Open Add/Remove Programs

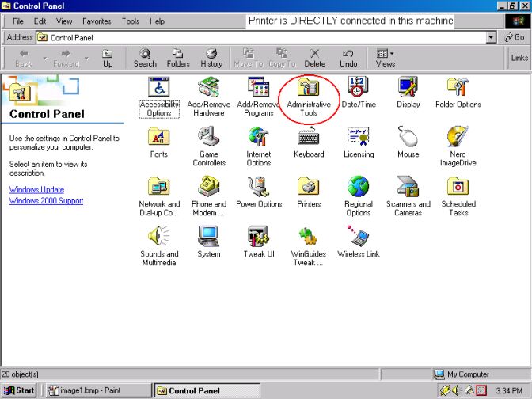(258, 87)
